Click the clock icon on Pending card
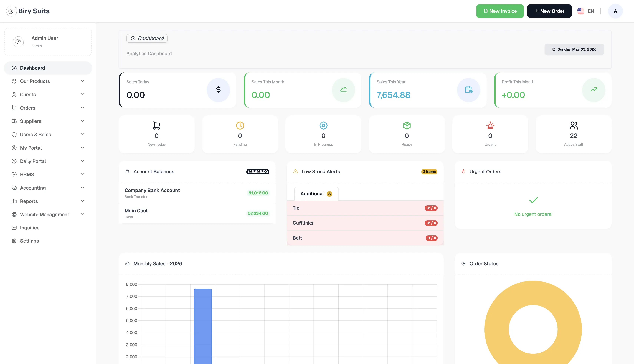Image resolution: width=634 pixels, height=364 pixels. coord(240,126)
